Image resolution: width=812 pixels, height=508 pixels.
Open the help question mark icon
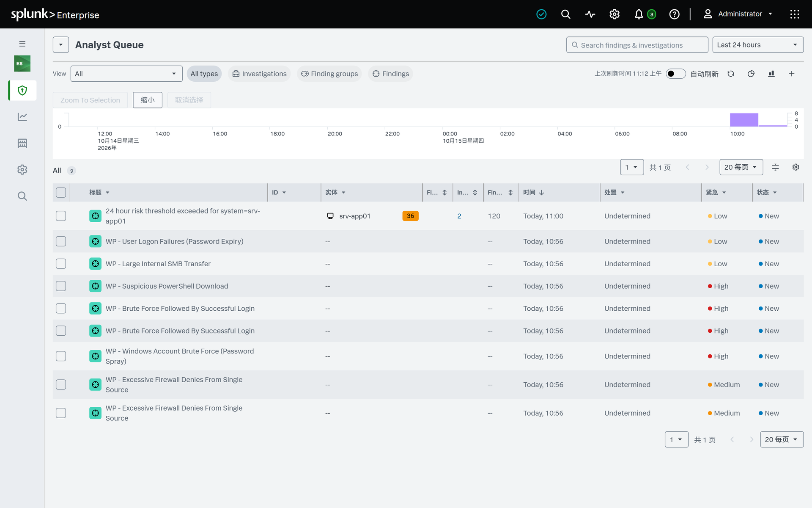point(675,14)
